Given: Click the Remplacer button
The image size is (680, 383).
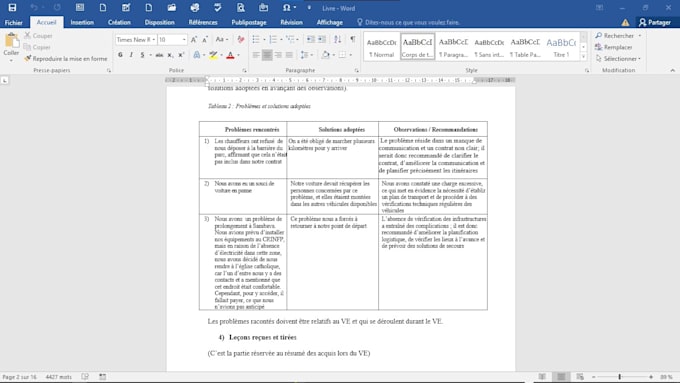Looking at the screenshot, I should pyautogui.click(x=614, y=47).
